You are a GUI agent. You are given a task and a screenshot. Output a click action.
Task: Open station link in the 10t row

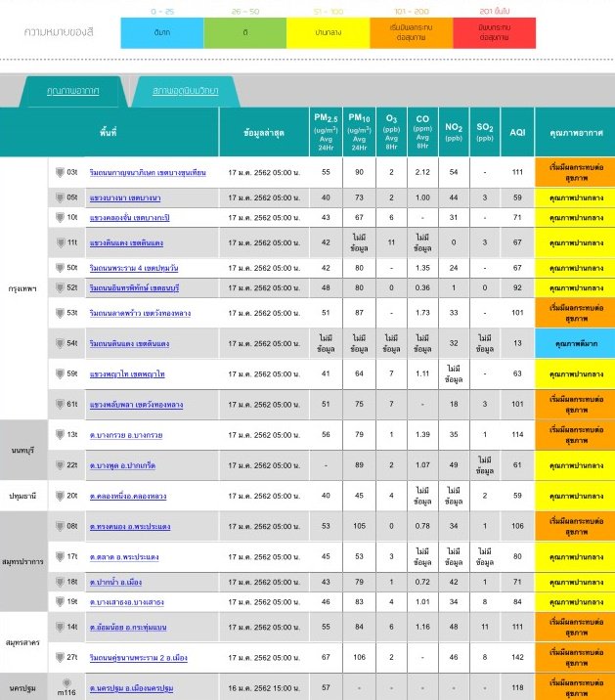[x=129, y=218]
